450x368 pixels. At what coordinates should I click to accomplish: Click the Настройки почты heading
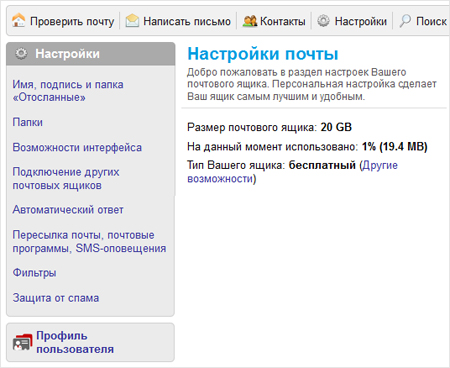[263, 54]
